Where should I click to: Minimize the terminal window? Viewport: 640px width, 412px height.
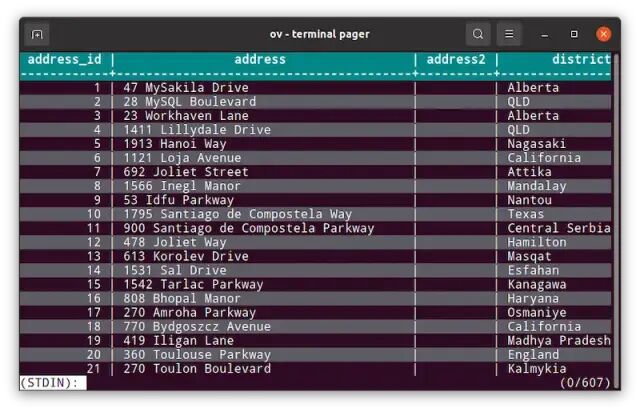point(544,34)
